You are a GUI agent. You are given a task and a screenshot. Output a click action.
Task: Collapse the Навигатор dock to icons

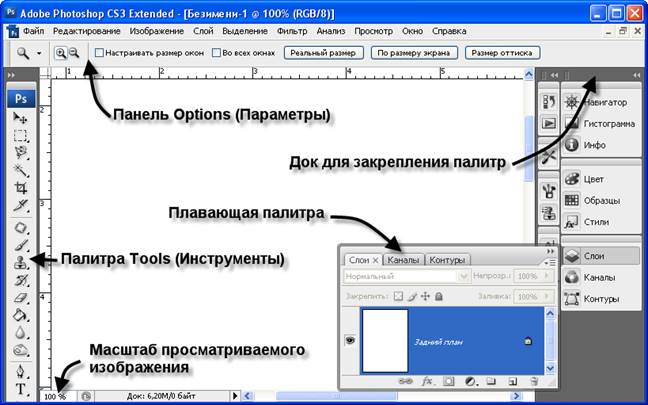tap(636, 75)
